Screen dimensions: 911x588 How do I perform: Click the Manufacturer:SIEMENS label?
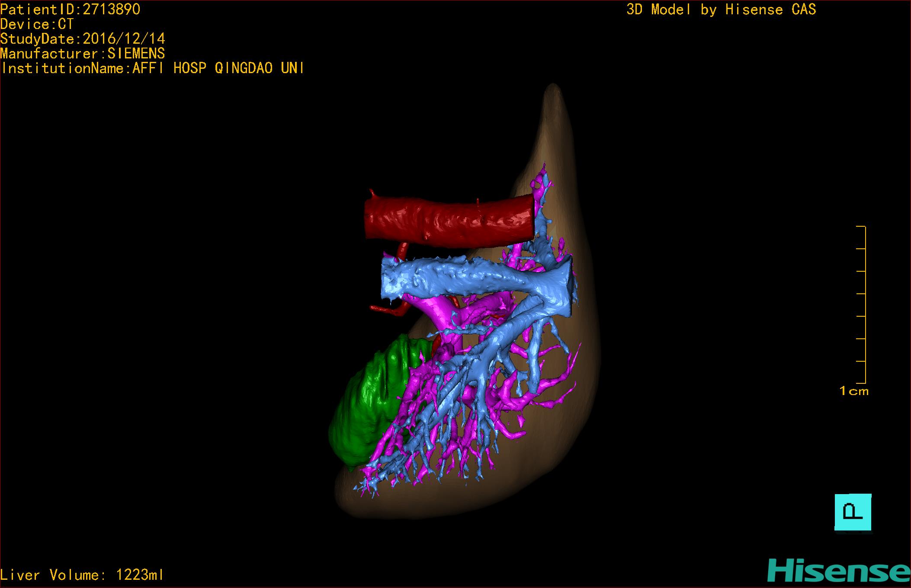coord(83,54)
